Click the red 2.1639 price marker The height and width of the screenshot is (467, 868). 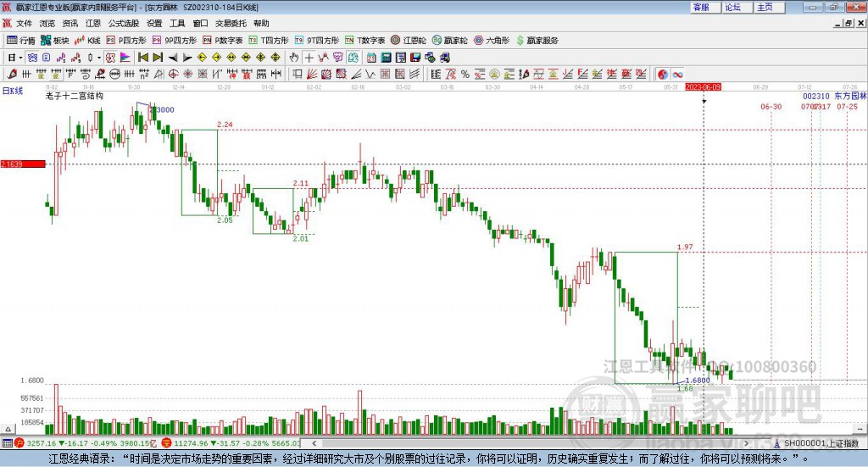23,164
